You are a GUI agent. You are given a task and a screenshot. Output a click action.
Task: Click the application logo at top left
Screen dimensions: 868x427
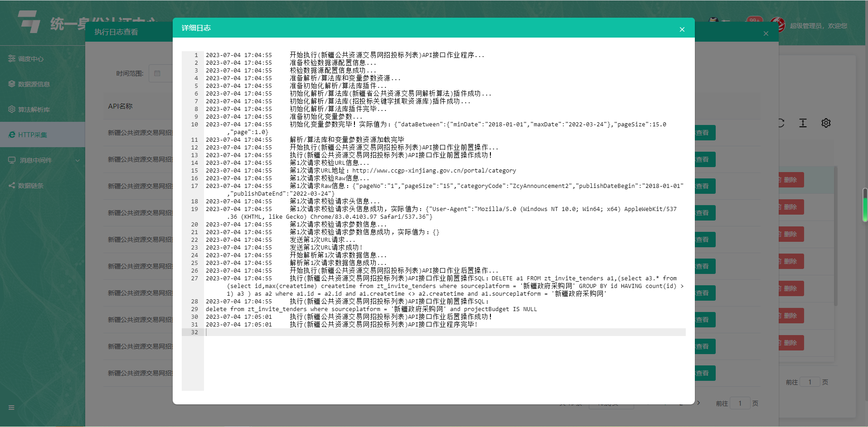pyautogui.click(x=29, y=21)
